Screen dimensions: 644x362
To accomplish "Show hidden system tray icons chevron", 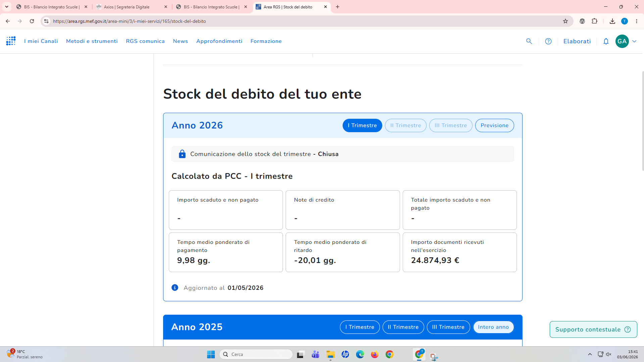I will pos(590,354).
